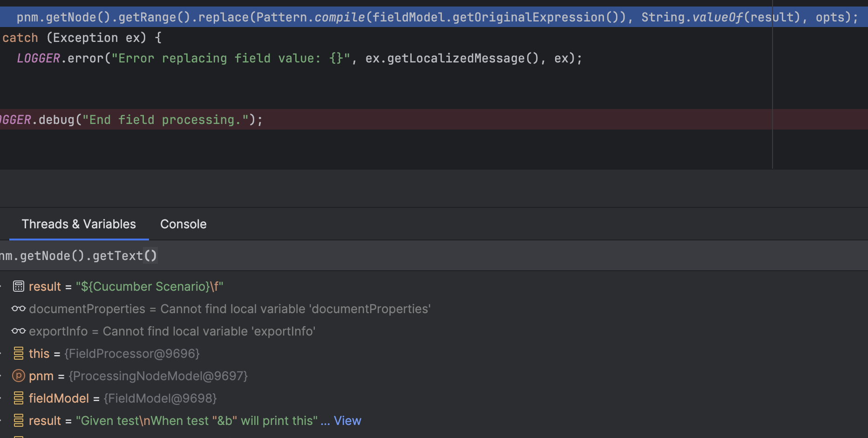Select the 'Cannot find local variable exportInfo' message

pyautogui.click(x=209, y=331)
